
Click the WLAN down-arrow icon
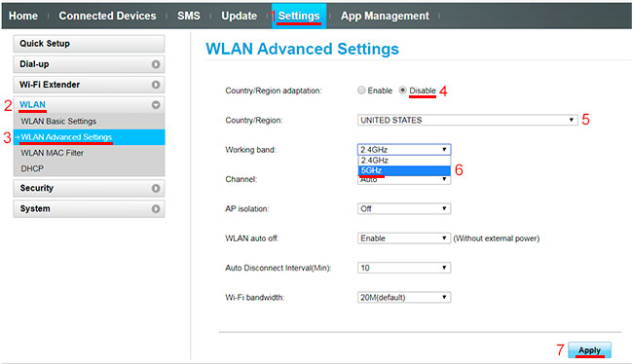coord(156,105)
